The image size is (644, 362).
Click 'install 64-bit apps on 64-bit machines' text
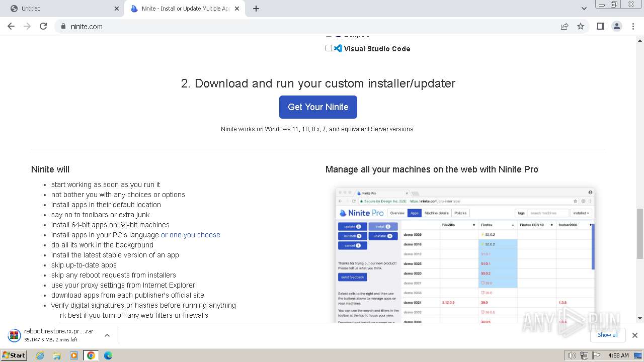tap(110, 225)
